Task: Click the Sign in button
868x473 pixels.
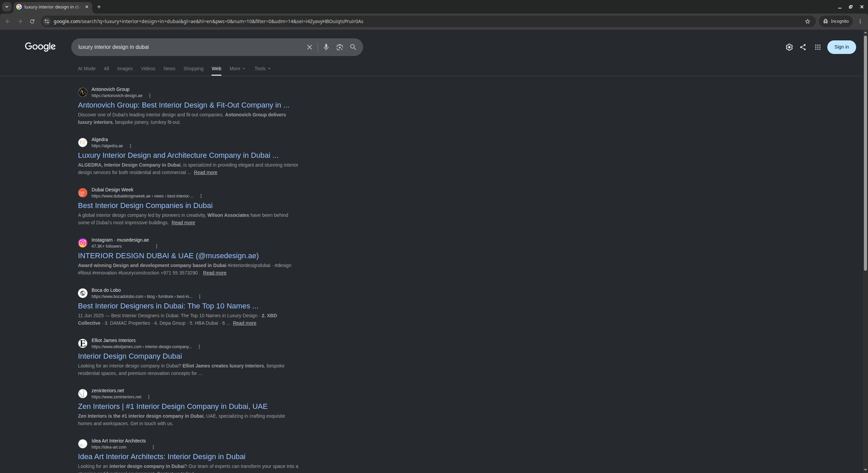Action: [842, 47]
